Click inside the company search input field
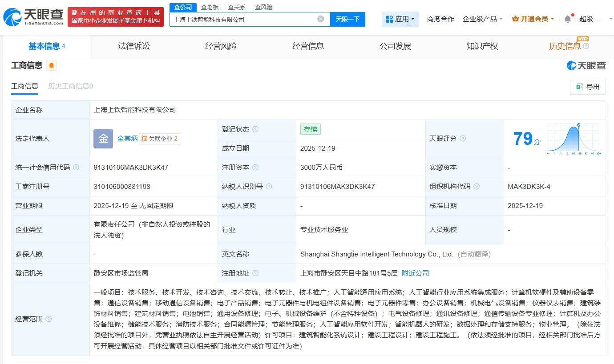Viewport: 614px width, 364px height. click(x=245, y=19)
